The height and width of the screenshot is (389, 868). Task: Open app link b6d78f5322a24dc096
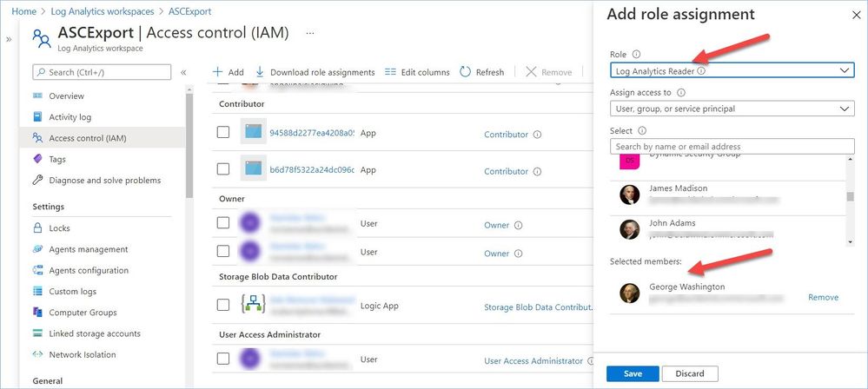[x=312, y=170]
